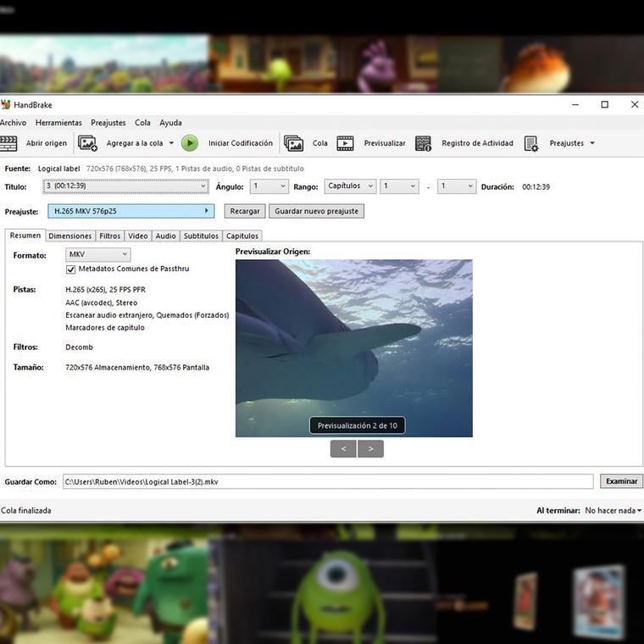Click the Agregar a la cola icon
Viewport: 644px width, 644px height.
(x=88, y=143)
